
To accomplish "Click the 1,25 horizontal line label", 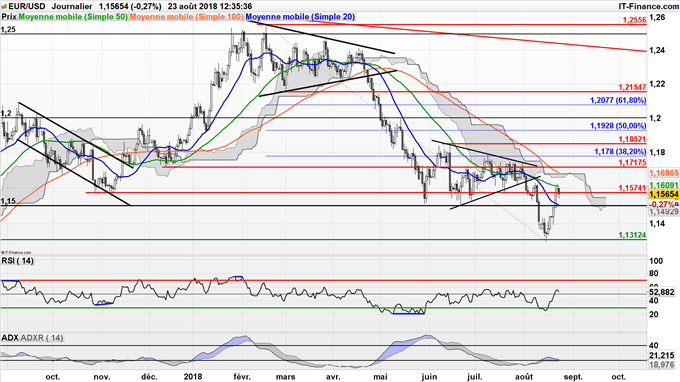I will 8,29.
